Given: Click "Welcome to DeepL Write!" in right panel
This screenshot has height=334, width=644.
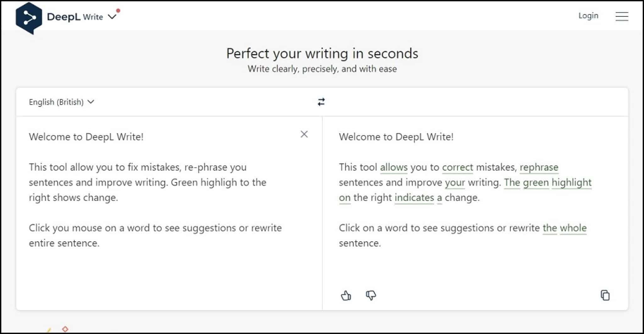Looking at the screenshot, I should (x=396, y=137).
